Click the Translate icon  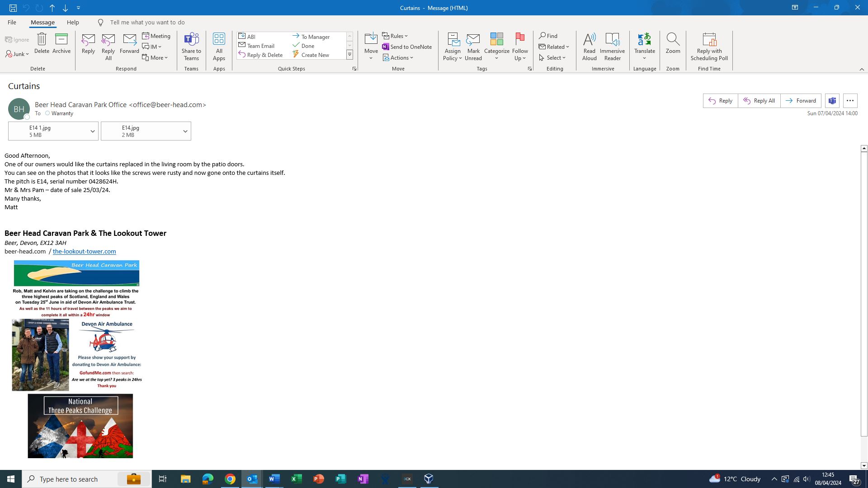click(644, 40)
